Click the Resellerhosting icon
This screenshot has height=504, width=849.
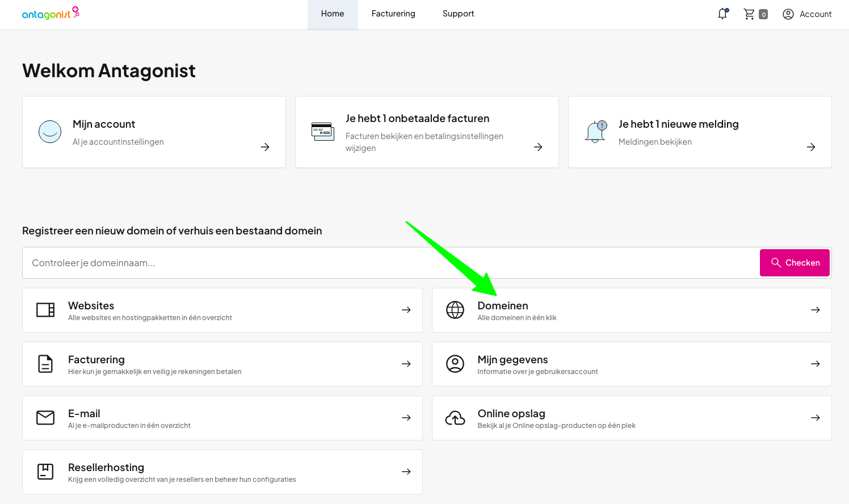[x=45, y=472]
